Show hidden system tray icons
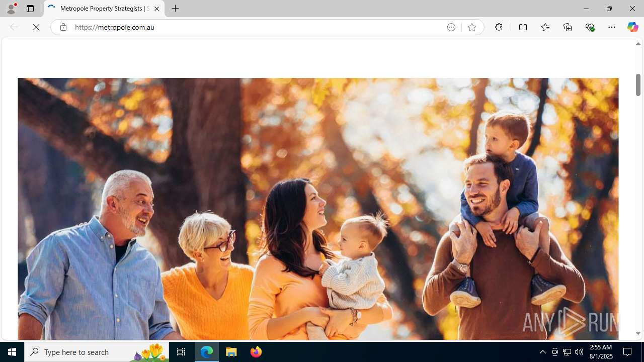Image resolution: width=644 pixels, height=362 pixels. coord(542,352)
